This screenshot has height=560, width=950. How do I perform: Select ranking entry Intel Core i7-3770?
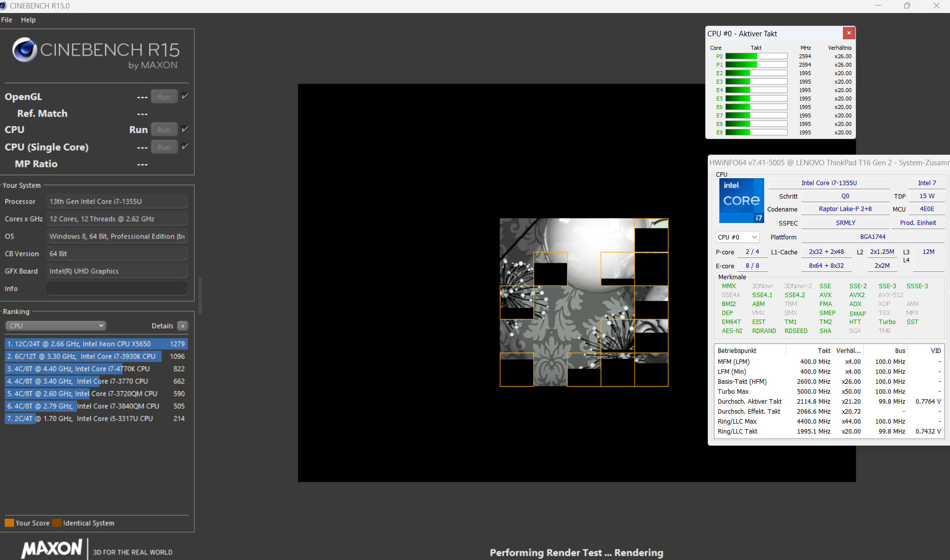pos(96,381)
